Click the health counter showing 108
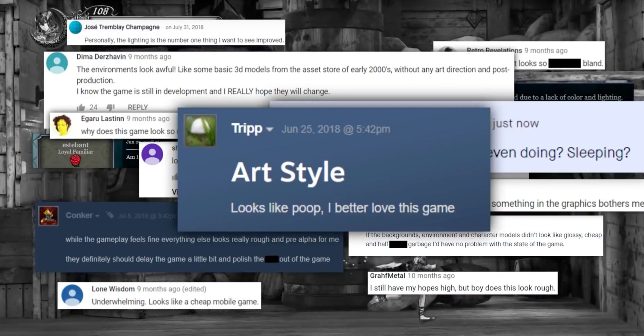Screen dimensions: 644x336 tap(101, 11)
